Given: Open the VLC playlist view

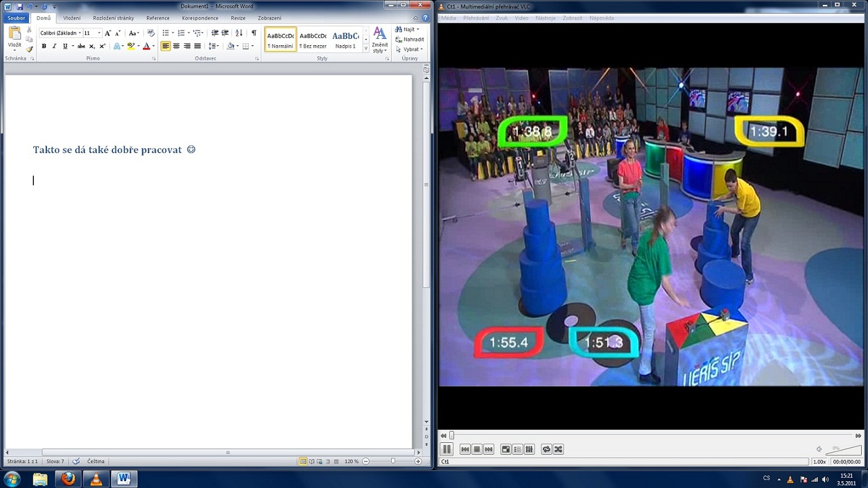Looking at the screenshot, I should coord(518,449).
